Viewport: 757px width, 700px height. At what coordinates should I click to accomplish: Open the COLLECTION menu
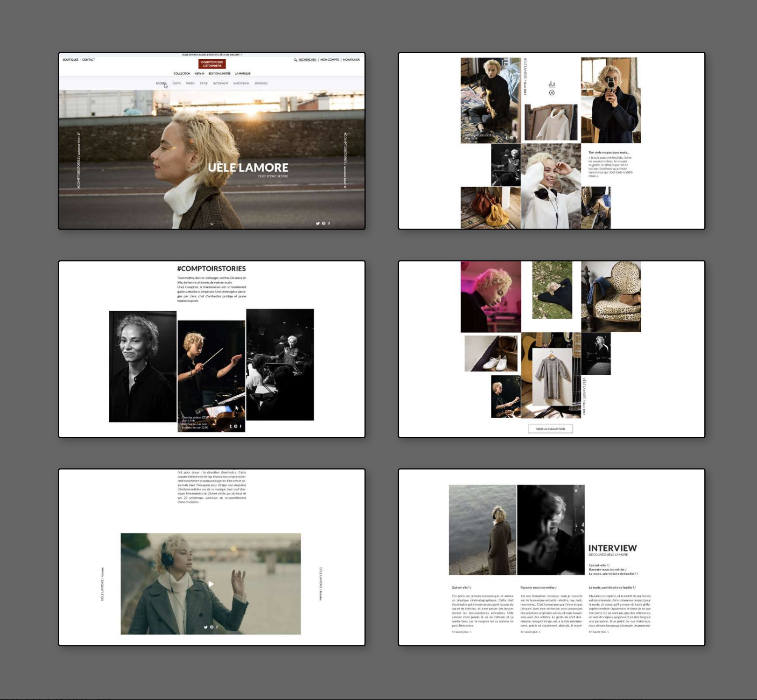coord(182,74)
